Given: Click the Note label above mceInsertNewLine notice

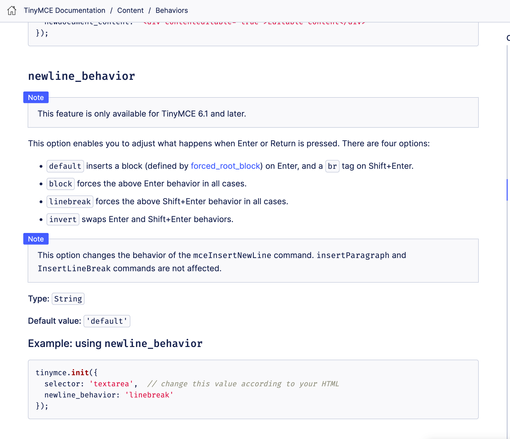Looking at the screenshot, I should coord(36,239).
